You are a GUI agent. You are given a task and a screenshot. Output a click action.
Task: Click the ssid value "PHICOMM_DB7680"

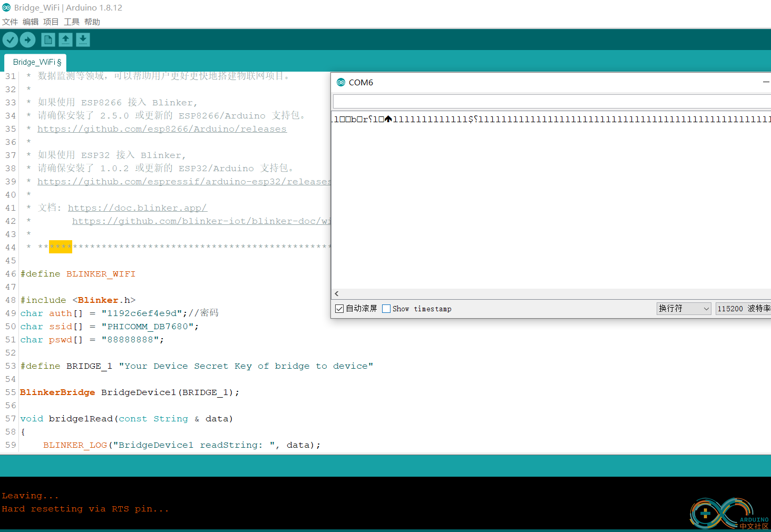pyautogui.click(x=148, y=327)
